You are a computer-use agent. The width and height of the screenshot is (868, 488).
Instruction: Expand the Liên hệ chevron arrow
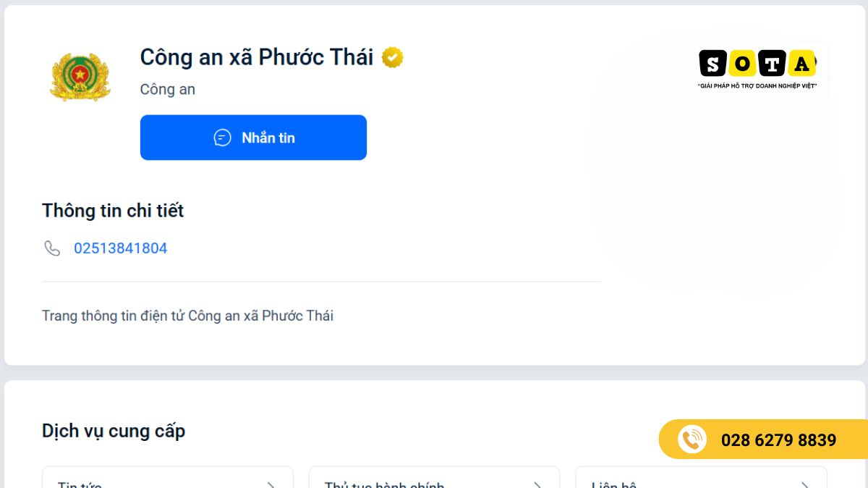[804, 485]
